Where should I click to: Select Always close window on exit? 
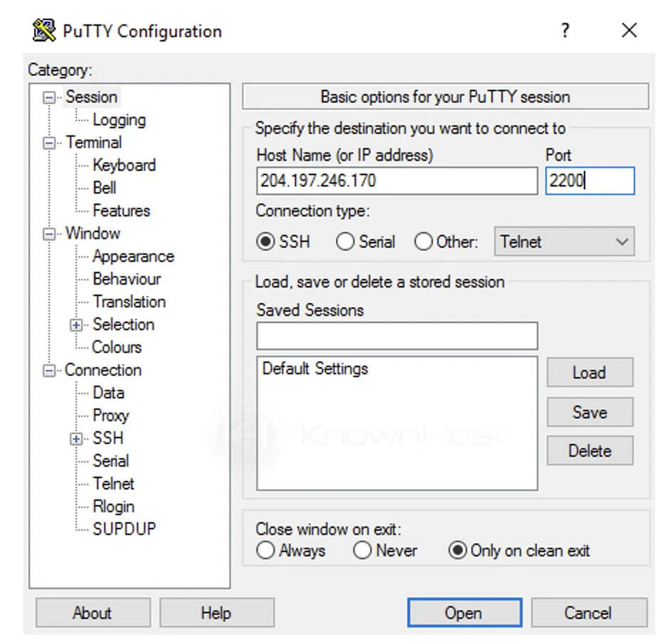(x=266, y=550)
